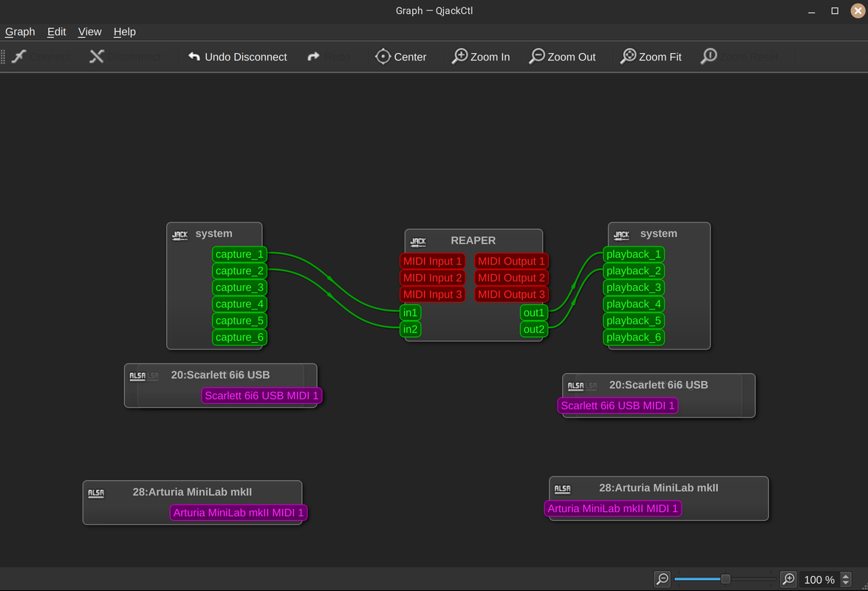Click the capture_1 to in1 cable
This screenshot has width=868, height=591.
click(x=329, y=279)
